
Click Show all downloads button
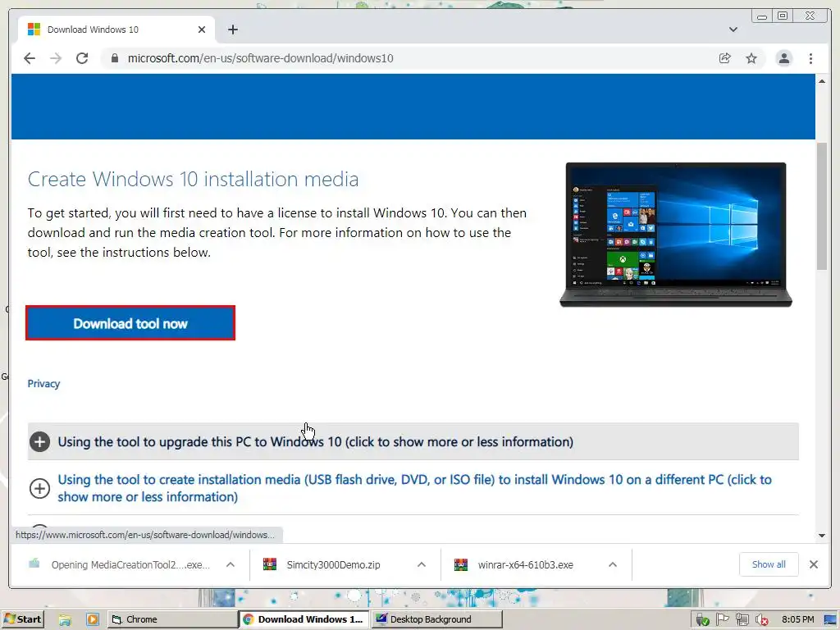pos(769,564)
